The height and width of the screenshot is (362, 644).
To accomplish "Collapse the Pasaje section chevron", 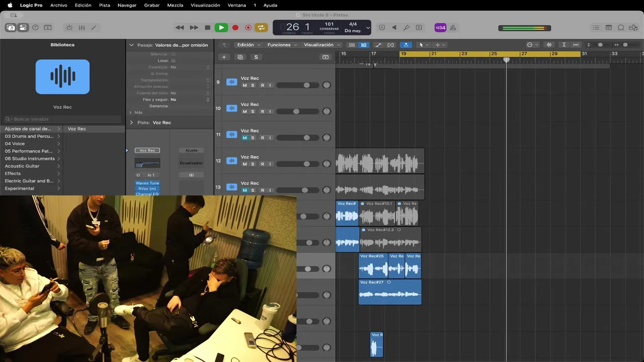I will tap(132, 45).
